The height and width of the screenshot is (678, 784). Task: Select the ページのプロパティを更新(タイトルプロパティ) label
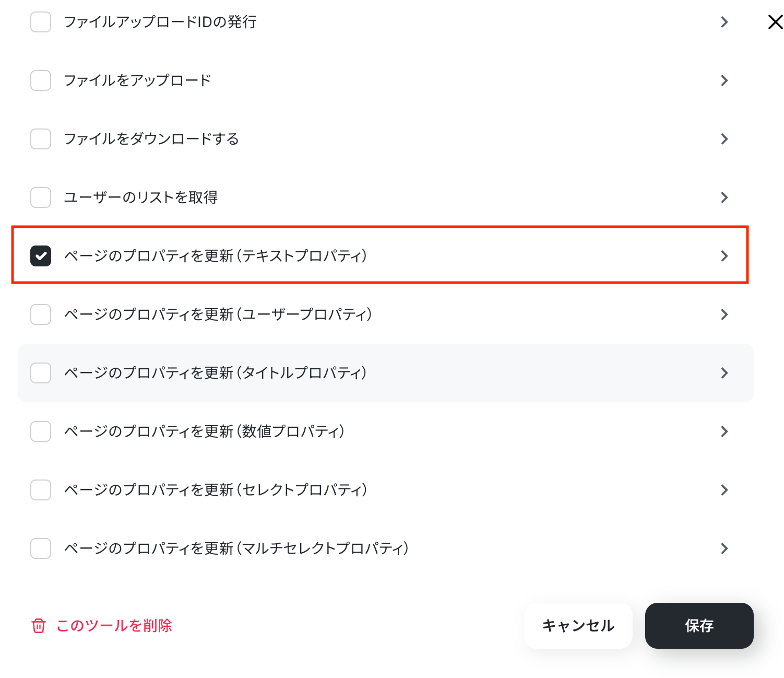[216, 373]
